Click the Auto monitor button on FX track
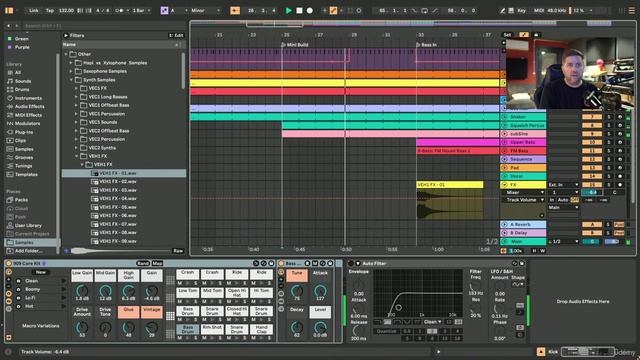 (x=563, y=200)
